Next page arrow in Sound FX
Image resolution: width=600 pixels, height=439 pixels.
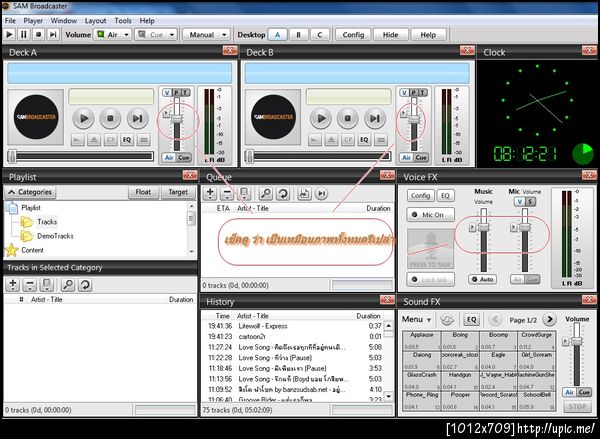point(550,319)
